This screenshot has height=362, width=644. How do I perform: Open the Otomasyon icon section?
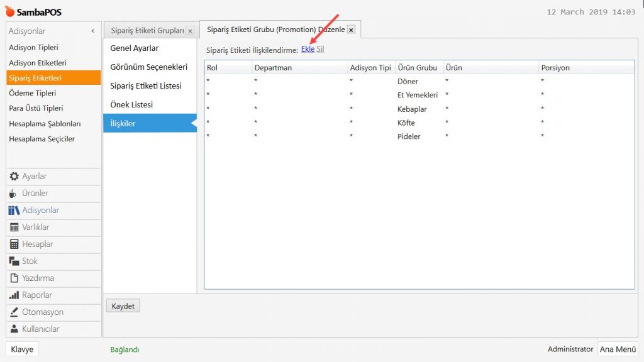14,312
